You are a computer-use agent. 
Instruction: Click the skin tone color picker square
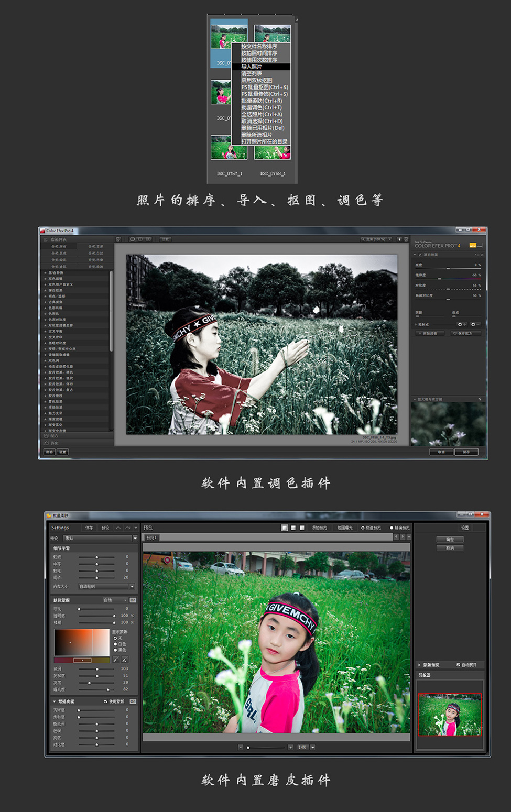(81, 642)
